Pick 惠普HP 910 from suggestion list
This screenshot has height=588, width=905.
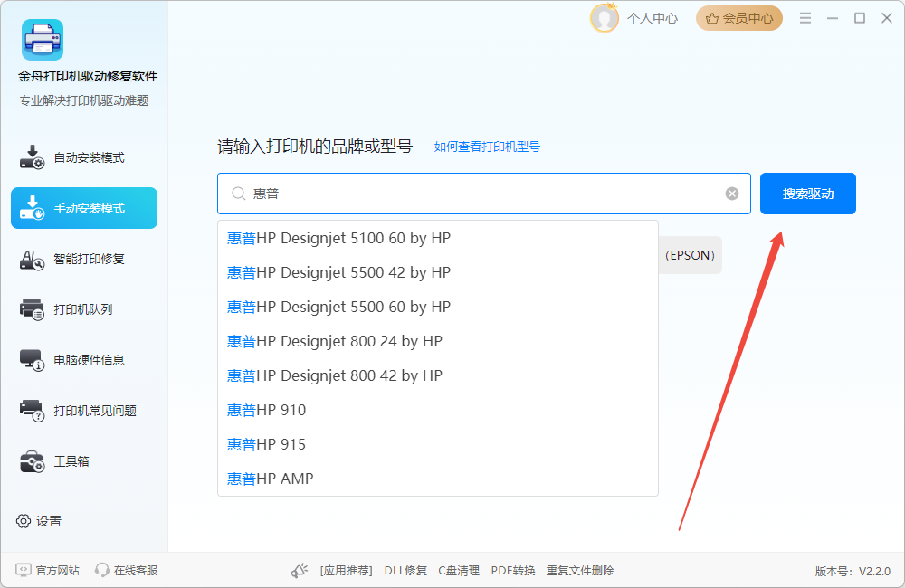click(x=267, y=411)
